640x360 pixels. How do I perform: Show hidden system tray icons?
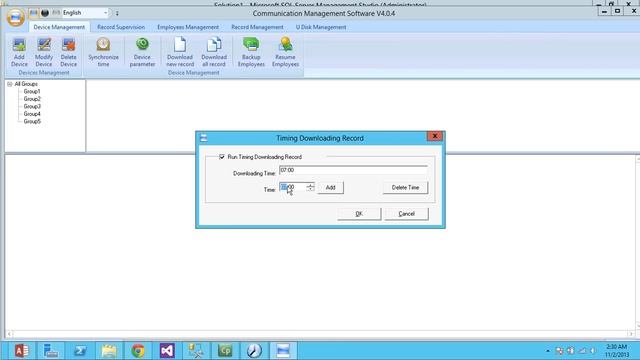pos(548,351)
